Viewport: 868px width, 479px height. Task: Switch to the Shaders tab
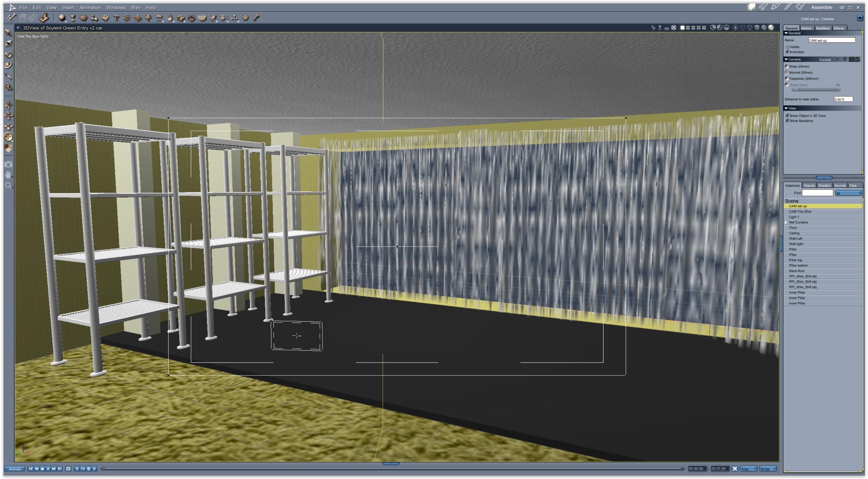coord(824,186)
